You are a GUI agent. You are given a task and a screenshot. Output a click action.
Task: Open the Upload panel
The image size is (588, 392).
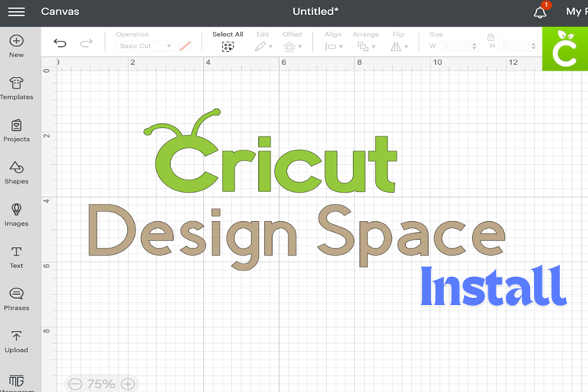point(16,341)
